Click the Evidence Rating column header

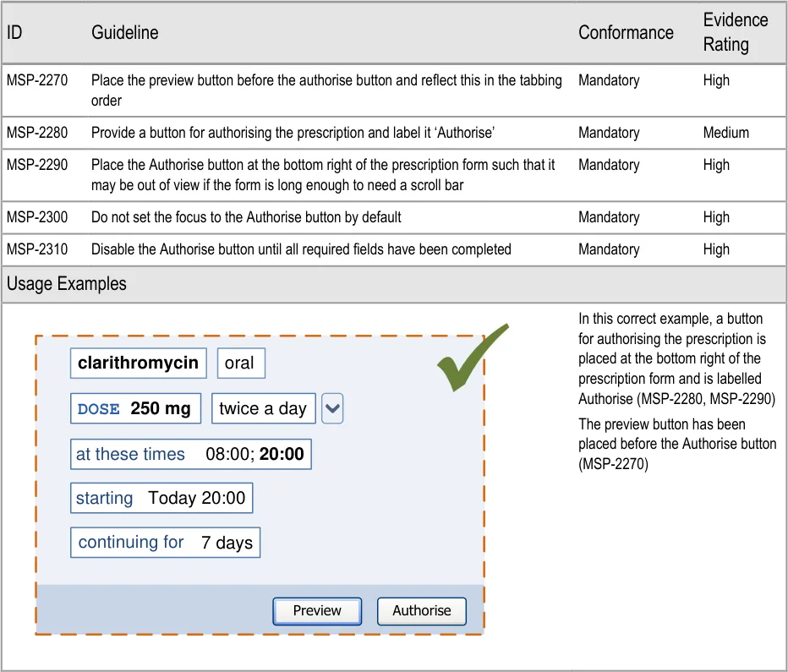click(x=736, y=32)
